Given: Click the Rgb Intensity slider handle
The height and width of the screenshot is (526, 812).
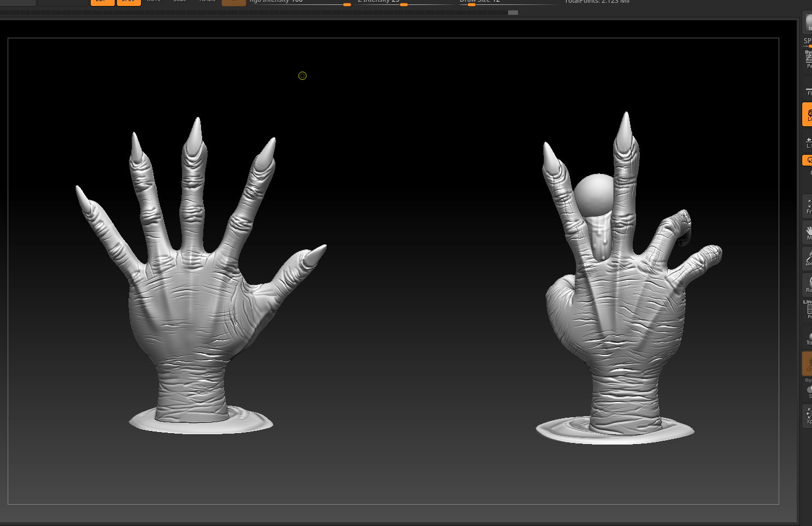Looking at the screenshot, I should point(347,4).
